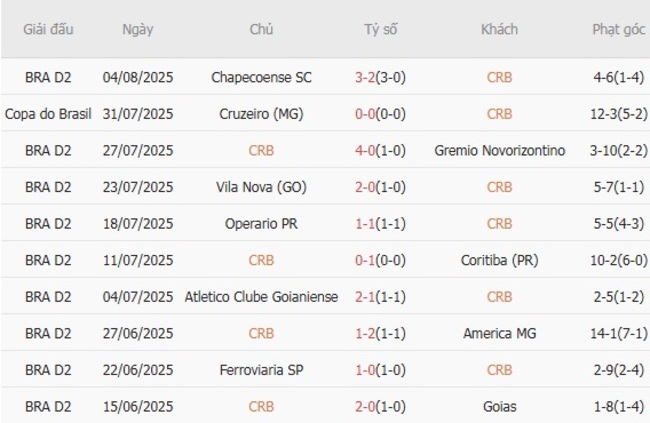Click the Copa do Brasil competition label
The height and width of the screenshot is (423, 650).
[x=48, y=114]
